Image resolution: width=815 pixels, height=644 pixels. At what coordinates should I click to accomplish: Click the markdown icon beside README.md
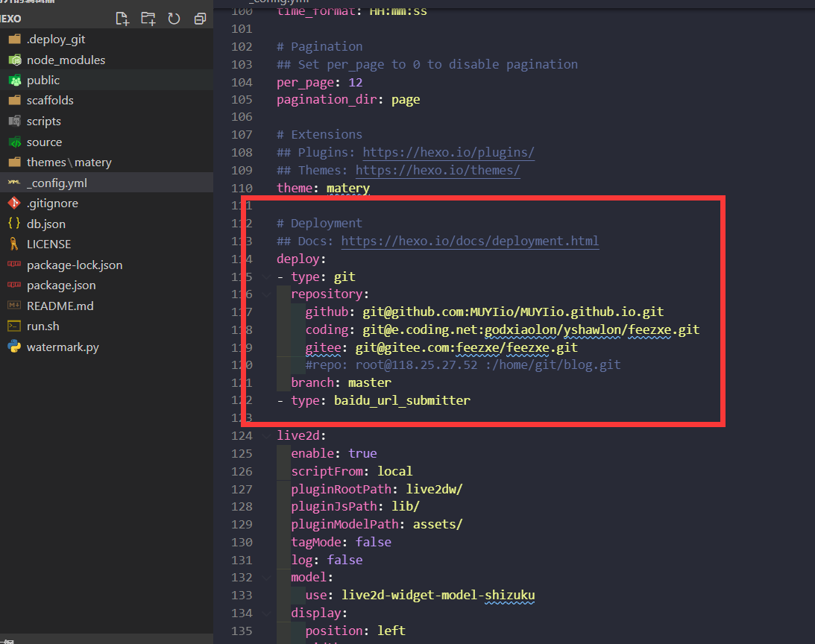[15, 306]
